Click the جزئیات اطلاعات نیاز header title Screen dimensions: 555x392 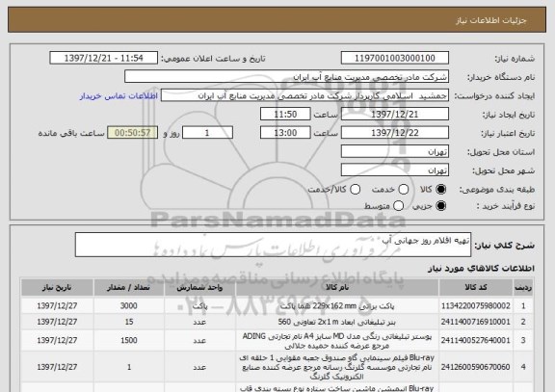coord(491,20)
